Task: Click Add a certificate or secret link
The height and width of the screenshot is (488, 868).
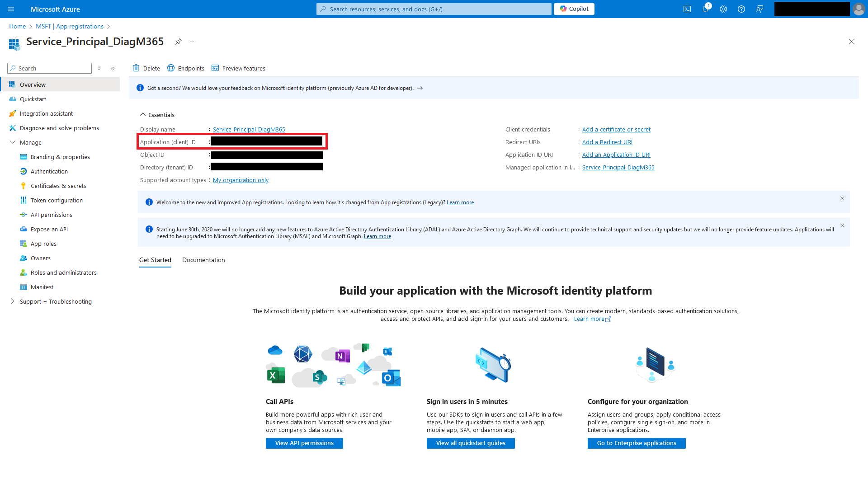Action: coord(616,129)
